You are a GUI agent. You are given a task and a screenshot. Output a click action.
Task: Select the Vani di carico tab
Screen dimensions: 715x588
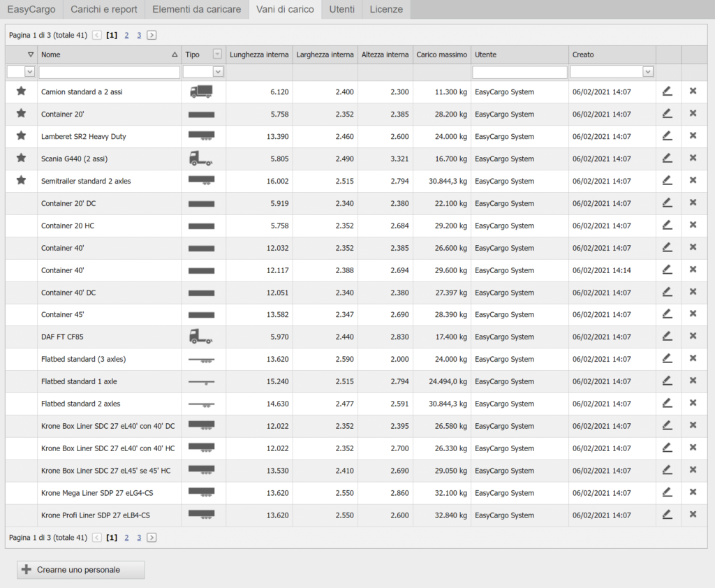click(x=285, y=9)
